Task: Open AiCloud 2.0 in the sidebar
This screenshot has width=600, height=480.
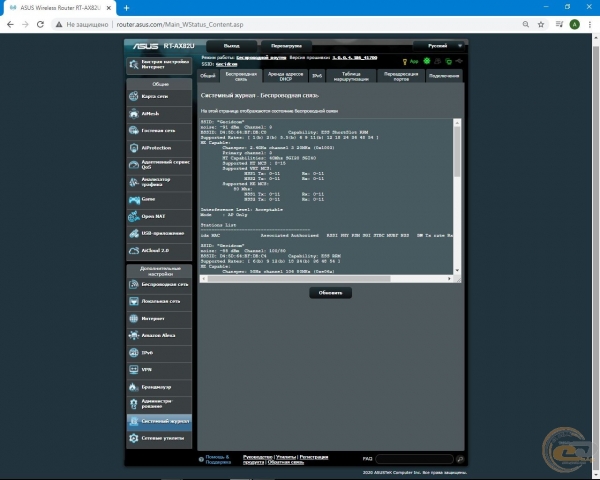Action: [x=159, y=250]
